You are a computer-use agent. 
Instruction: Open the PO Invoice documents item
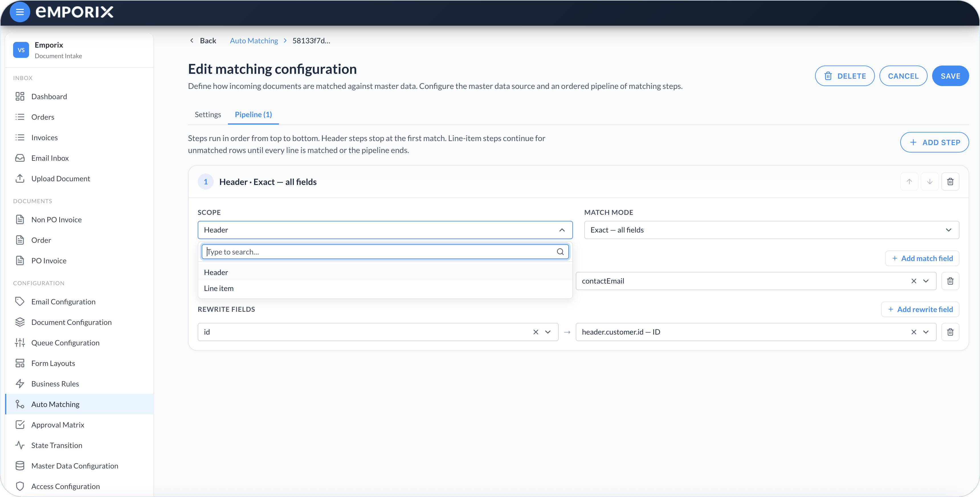tap(79, 260)
